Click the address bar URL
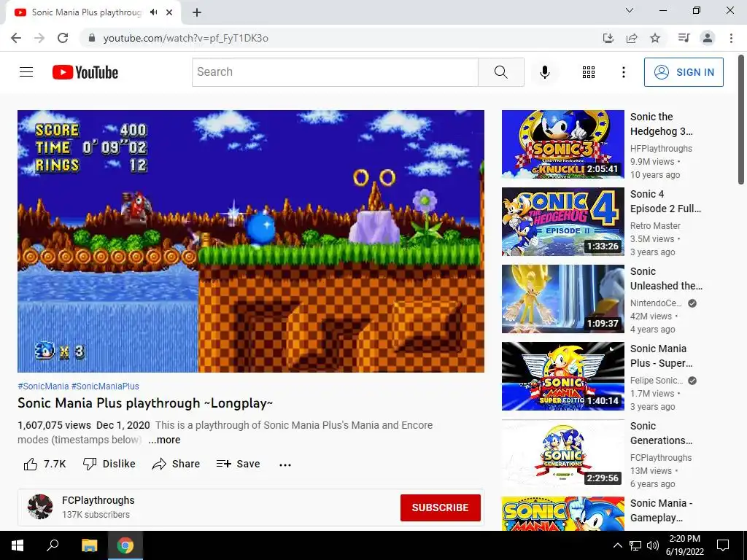The image size is (747, 560). coord(186,38)
